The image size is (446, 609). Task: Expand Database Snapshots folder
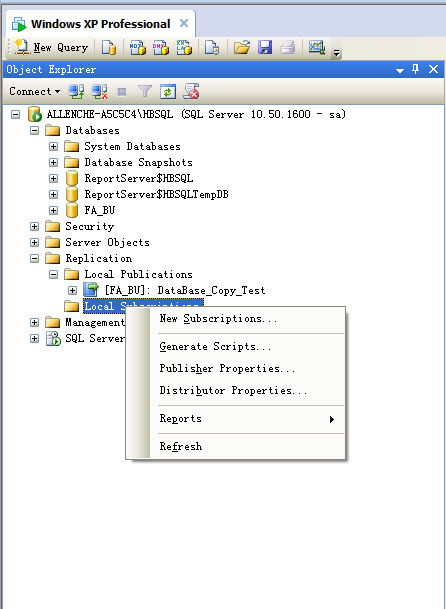[54, 162]
